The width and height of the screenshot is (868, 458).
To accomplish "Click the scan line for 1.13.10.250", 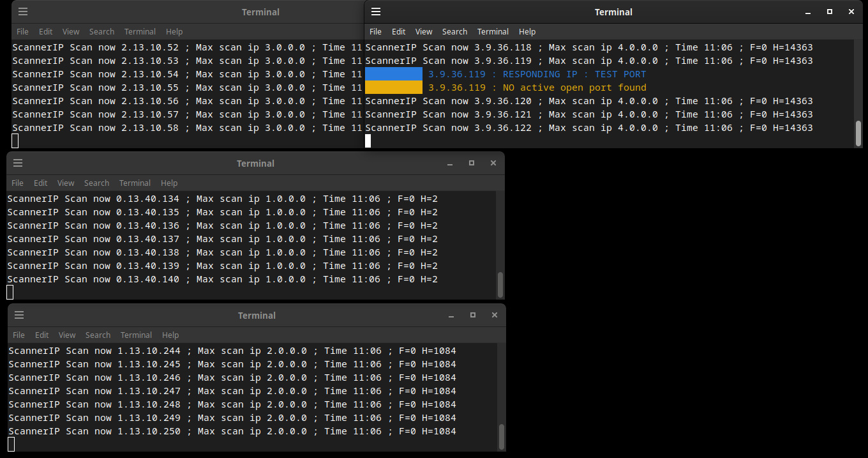I will (232, 431).
